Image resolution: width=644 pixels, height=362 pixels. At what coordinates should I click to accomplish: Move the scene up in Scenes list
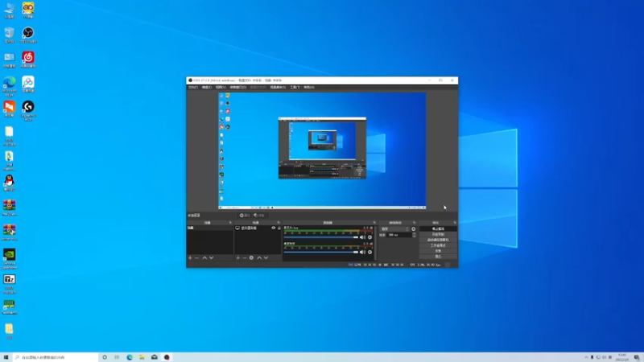[x=204, y=257]
